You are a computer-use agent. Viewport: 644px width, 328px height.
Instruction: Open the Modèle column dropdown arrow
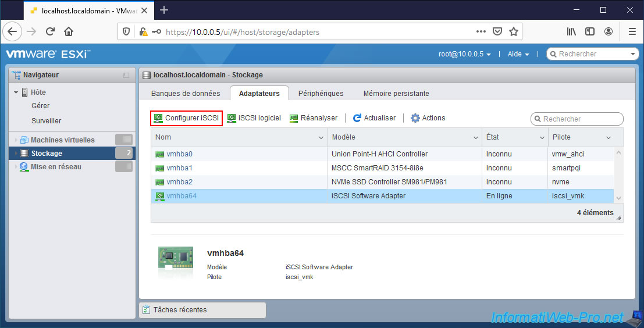[x=476, y=138]
